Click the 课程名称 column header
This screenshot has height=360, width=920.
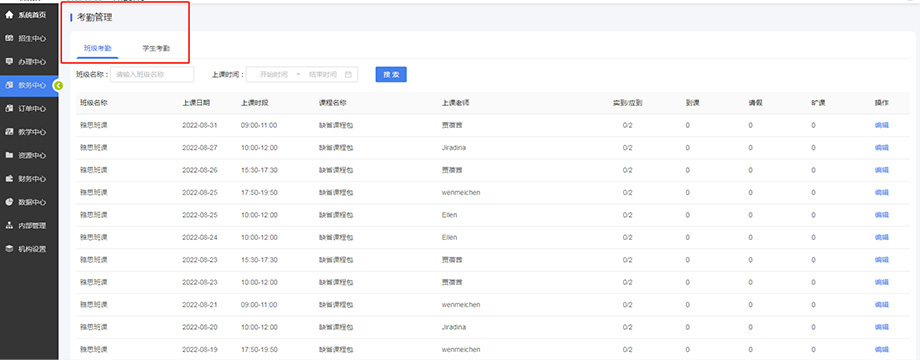(x=333, y=103)
